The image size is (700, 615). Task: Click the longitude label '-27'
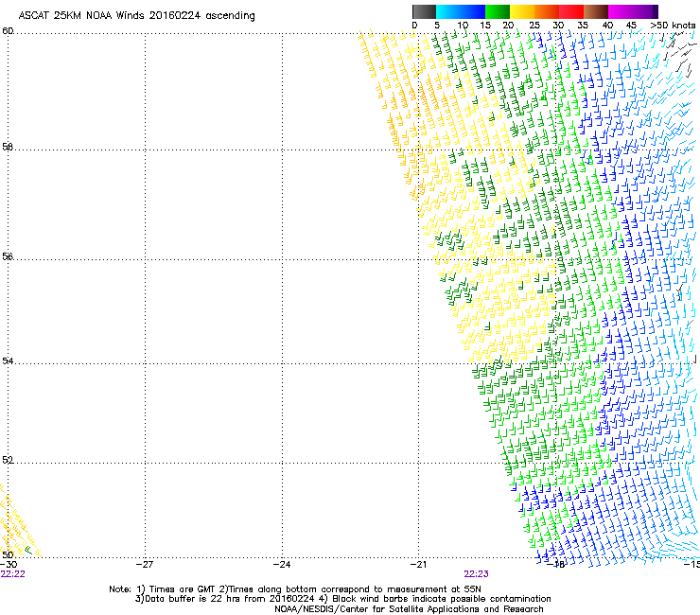click(145, 565)
